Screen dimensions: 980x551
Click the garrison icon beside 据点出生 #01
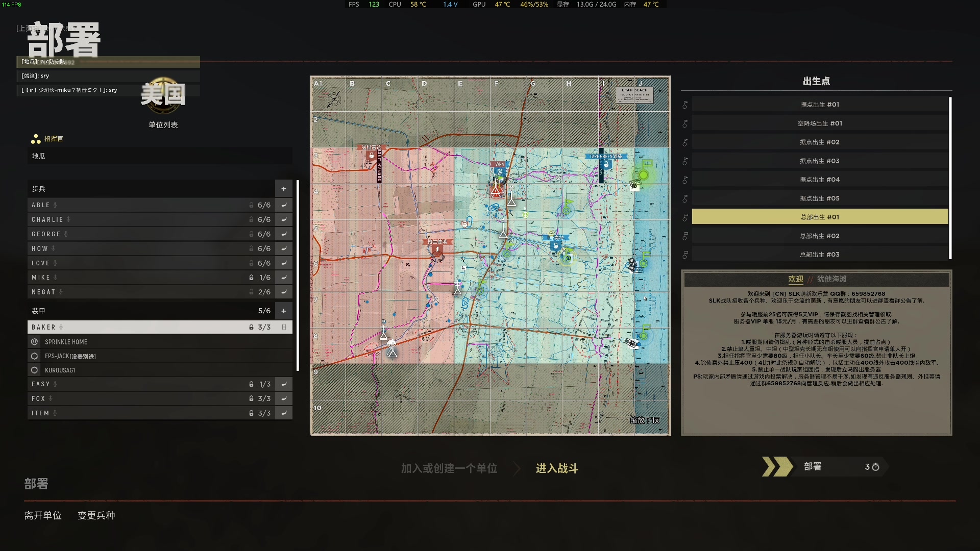[685, 105]
